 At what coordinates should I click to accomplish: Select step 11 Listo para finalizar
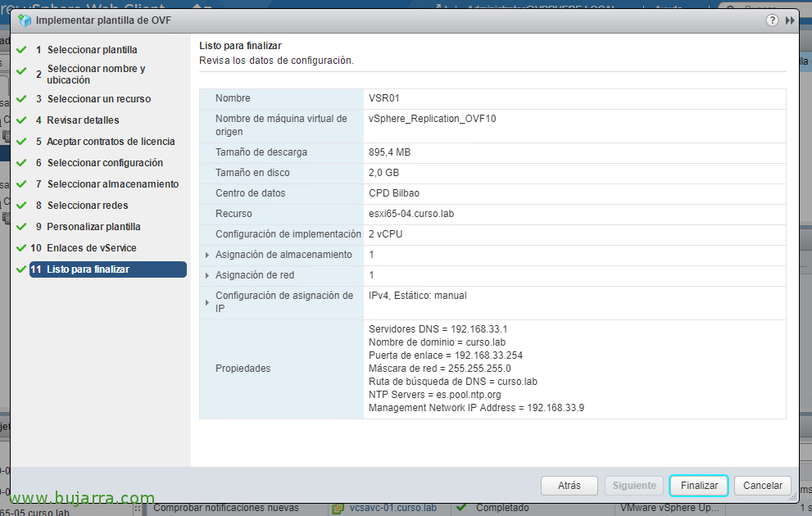(107, 269)
